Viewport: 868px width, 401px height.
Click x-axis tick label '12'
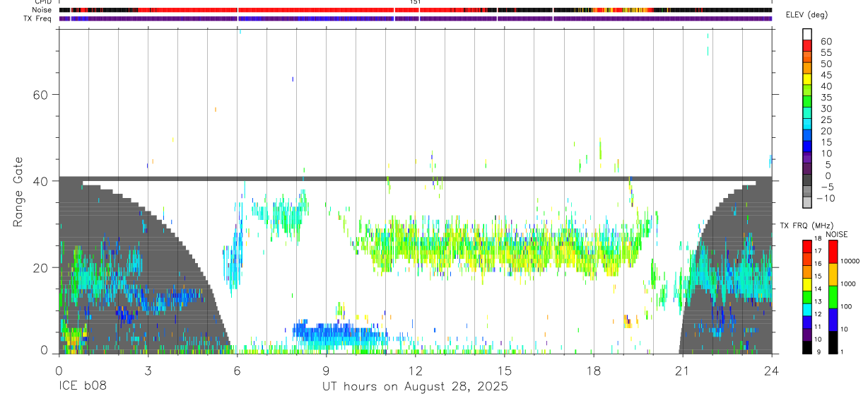415,369
